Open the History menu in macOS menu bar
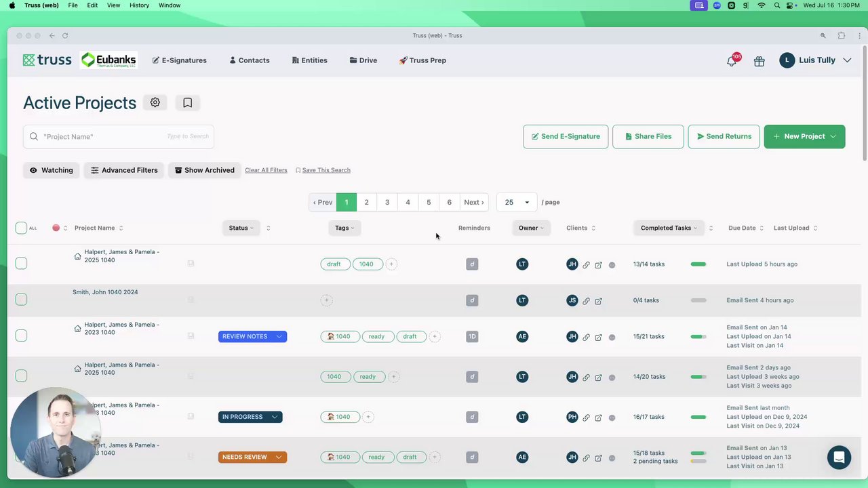Viewport: 868px width, 488px height. point(139,5)
